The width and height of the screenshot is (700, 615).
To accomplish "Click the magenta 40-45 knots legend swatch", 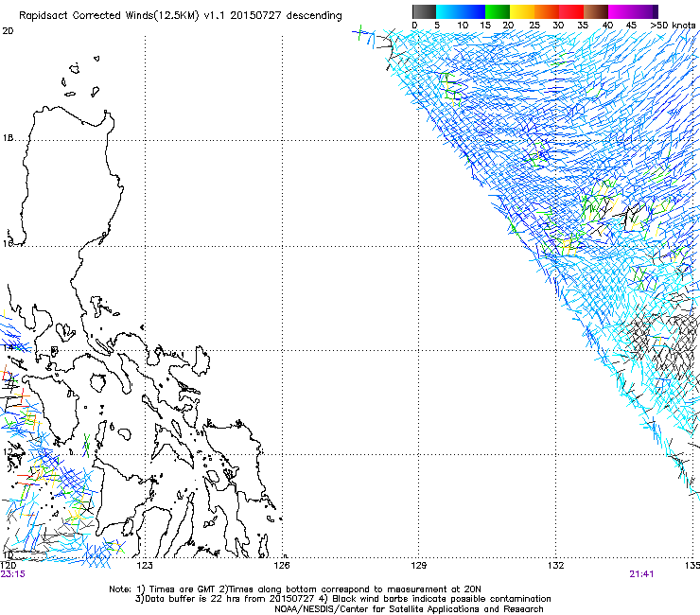I will coord(621,11).
